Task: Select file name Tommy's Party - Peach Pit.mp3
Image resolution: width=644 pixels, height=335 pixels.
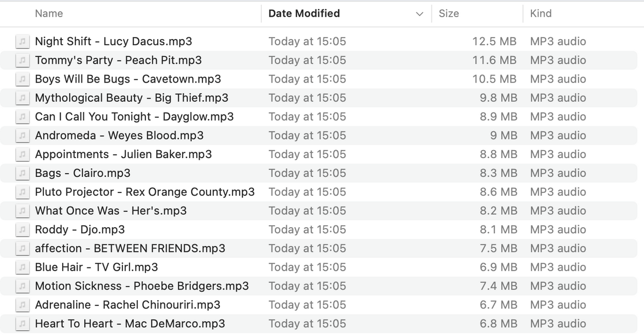Action: pos(118,60)
